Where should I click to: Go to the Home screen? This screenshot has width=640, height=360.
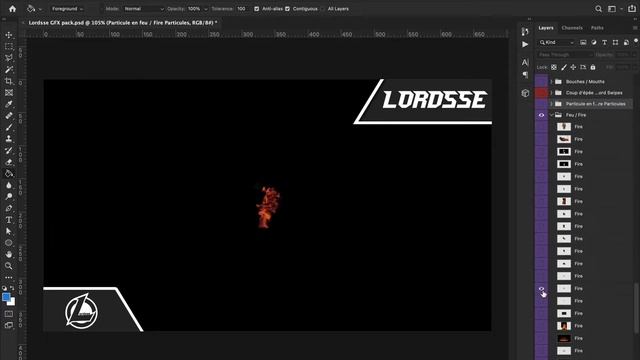point(12,9)
